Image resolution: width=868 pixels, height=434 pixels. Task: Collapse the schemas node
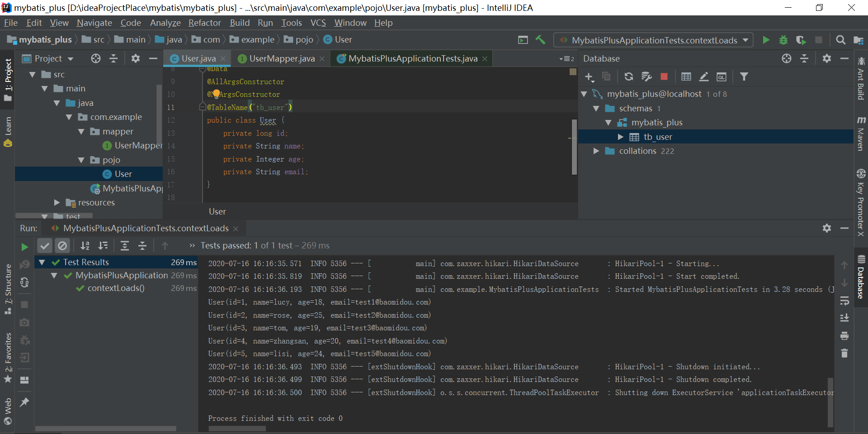click(596, 109)
